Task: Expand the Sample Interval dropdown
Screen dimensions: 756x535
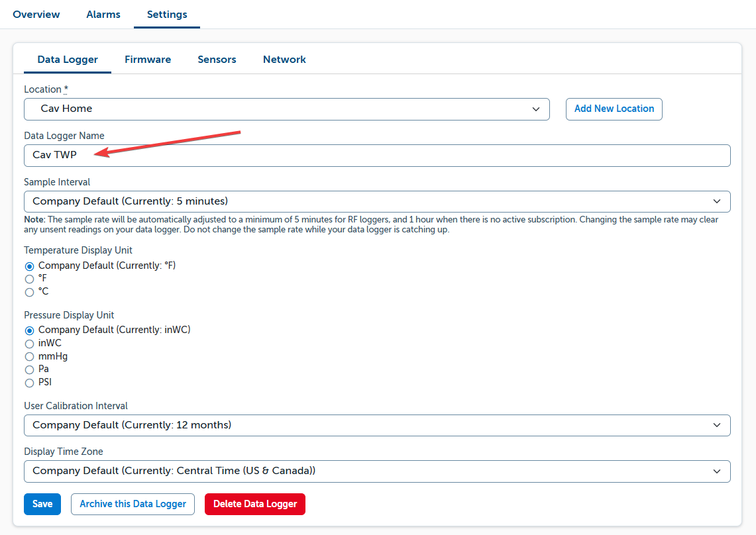Action: [377, 201]
